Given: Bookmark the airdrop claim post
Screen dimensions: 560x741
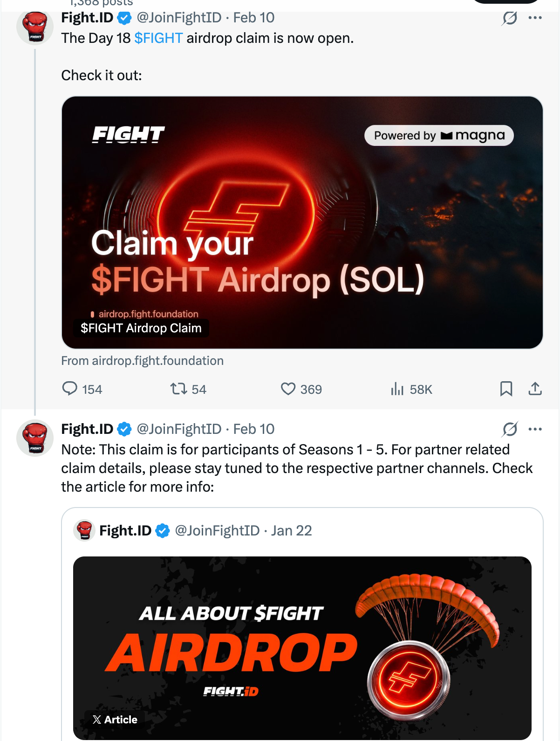Looking at the screenshot, I should coord(506,389).
